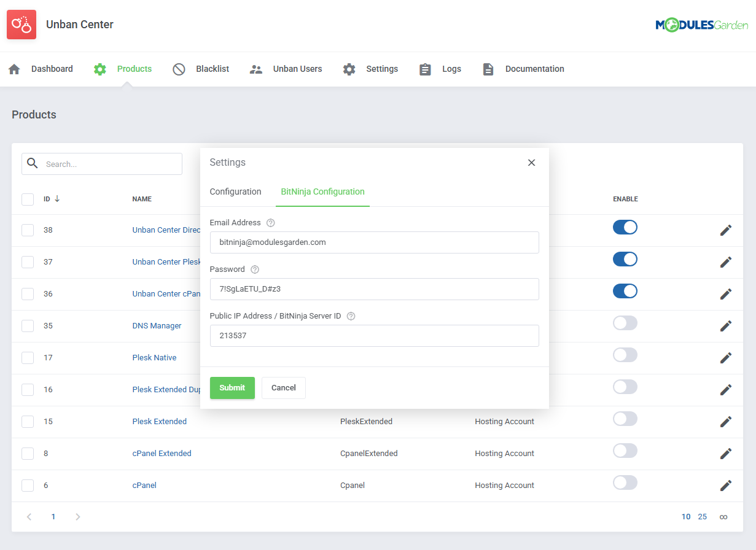This screenshot has height=550, width=756.
Task: Edit the cPanel Extended product row
Action: [x=725, y=454]
